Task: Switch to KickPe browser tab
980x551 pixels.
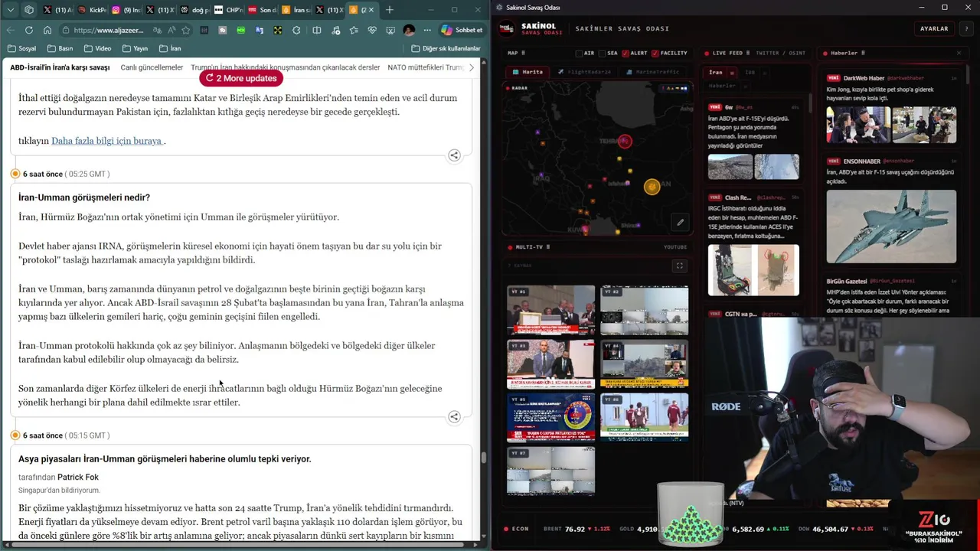Action: (92, 10)
